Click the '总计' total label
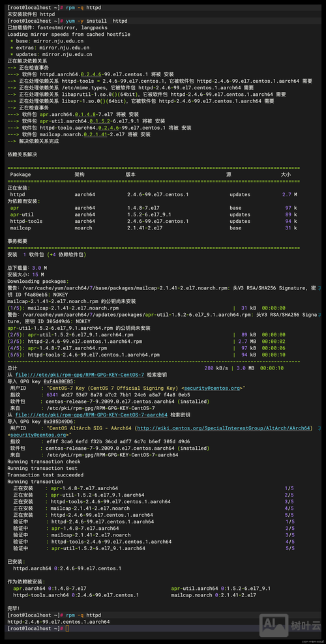 [x=13, y=368]
